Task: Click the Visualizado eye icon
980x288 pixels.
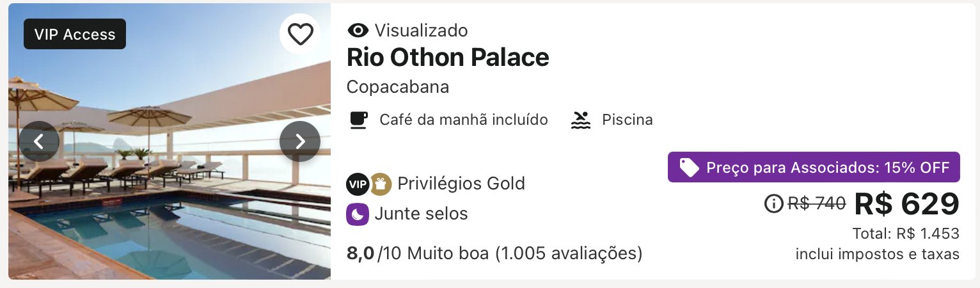Action: tap(358, 30)
